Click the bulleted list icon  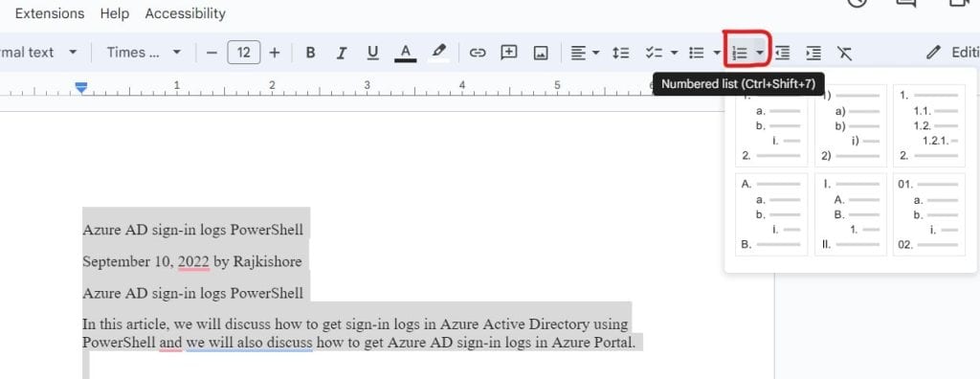[x=697, y=54]
